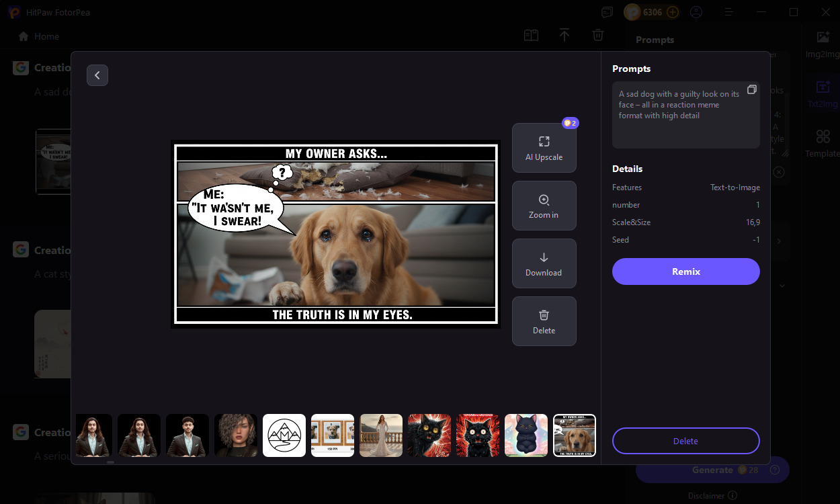Screen dimensions: 840x504
Task: Open the user account profile icon
Action: [696, 12]
